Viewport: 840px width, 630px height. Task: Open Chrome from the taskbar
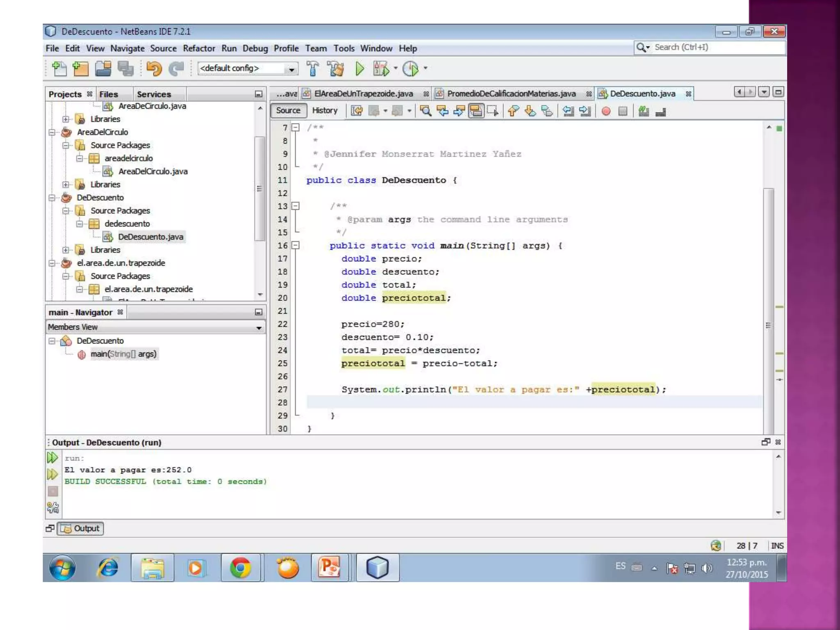click(x=240, y=568)
